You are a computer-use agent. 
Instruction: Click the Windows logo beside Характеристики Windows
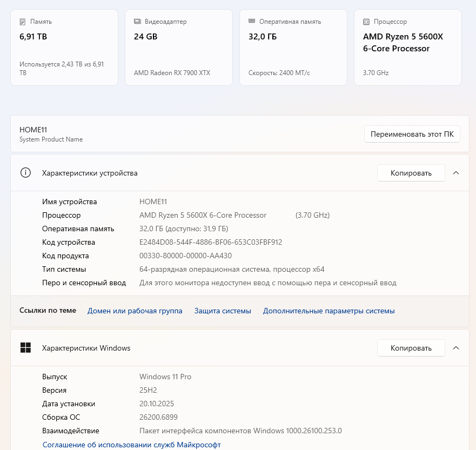pos(25,348)
